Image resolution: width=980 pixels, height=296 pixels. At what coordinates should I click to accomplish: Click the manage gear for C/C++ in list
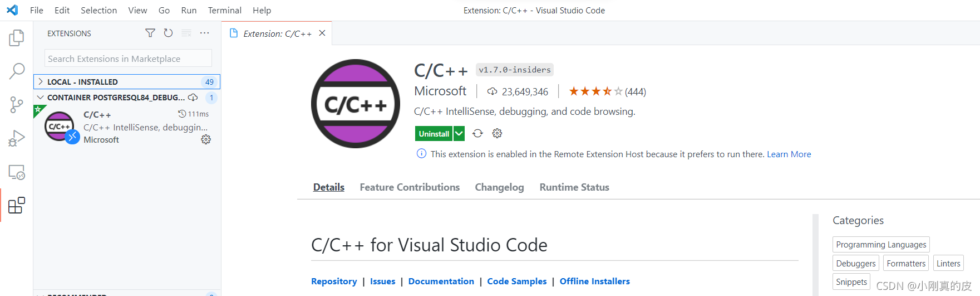coord(206,139)
